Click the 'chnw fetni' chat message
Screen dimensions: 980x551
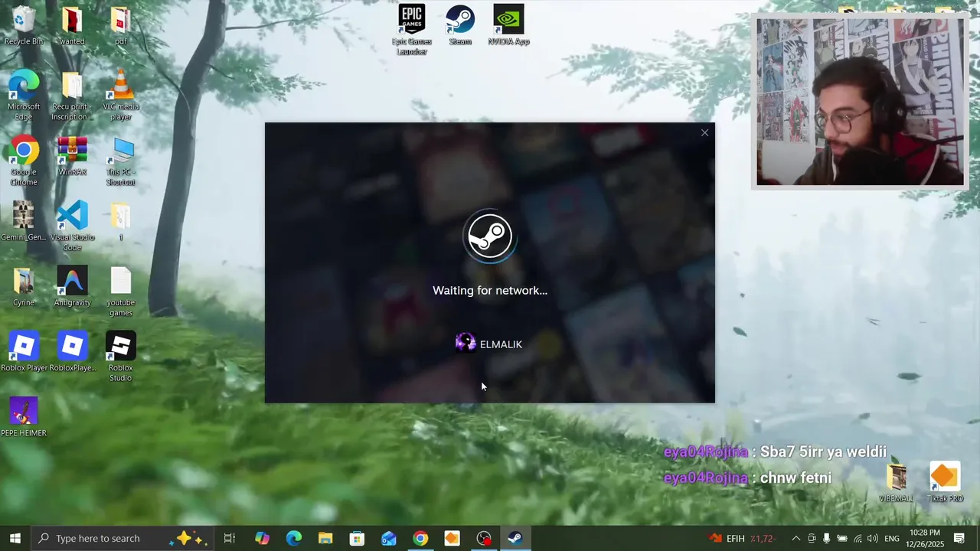795,478
